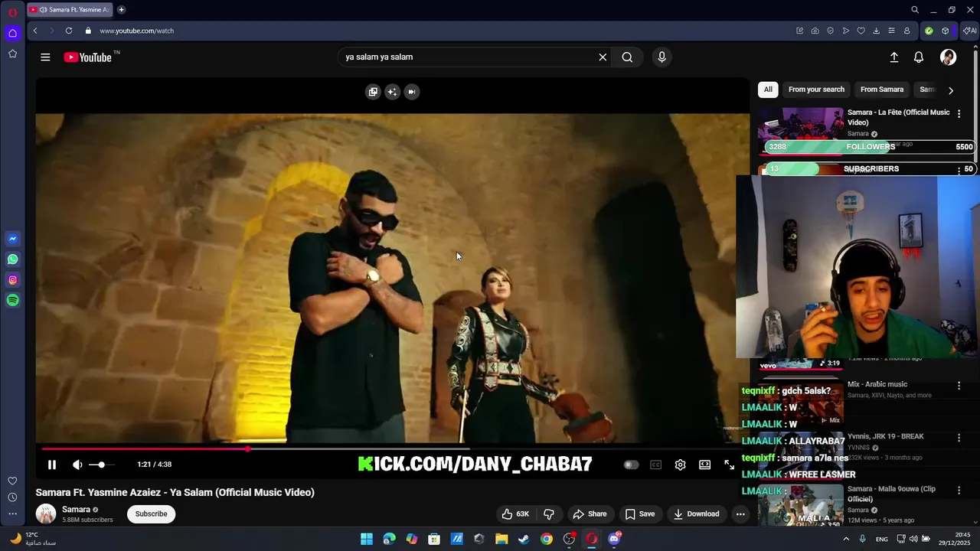Image resolution: width=980 pixels, height=551 pixels.
Task: Subscribe to the Samara channel
Action: [151, 514]
